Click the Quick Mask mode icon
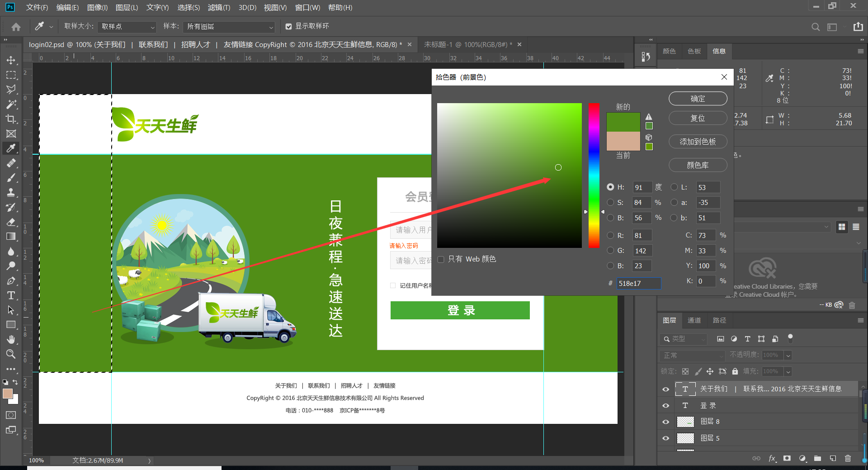This screenshot has height=470, width=868. 11,415
